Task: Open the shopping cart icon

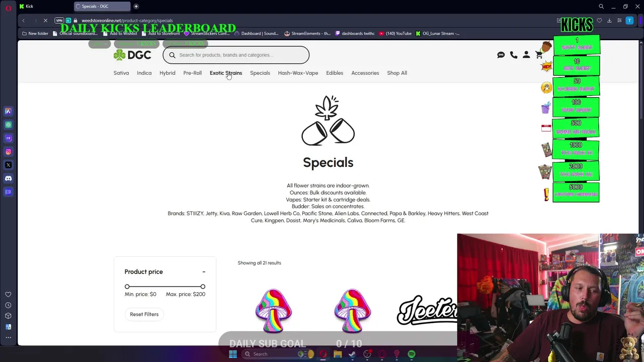Action: pyautogui.click(x=539, y=55)
